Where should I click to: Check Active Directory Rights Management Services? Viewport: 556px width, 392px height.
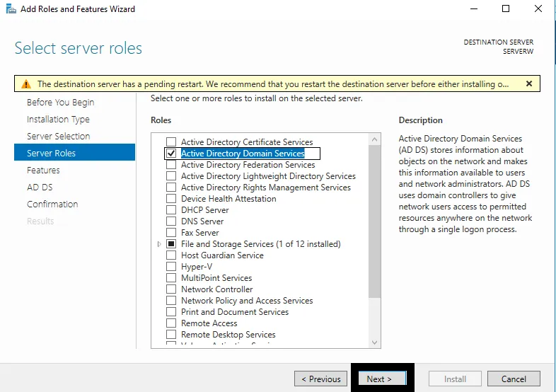(x=171, y=188)
